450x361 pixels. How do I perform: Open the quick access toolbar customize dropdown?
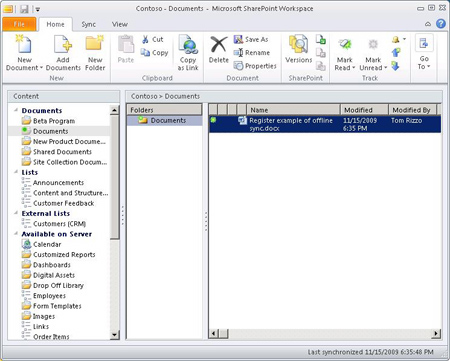(x=38, y=10)
